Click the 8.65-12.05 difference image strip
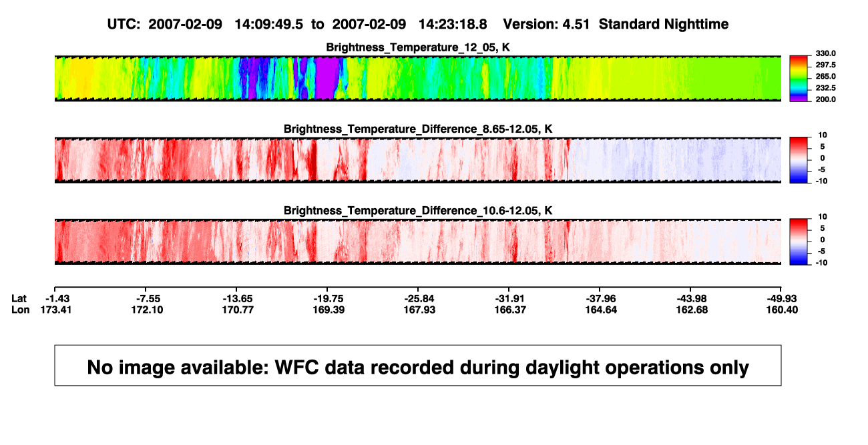Screen dimensions: 868x445 pyautogui.click(x=418, y=160)
